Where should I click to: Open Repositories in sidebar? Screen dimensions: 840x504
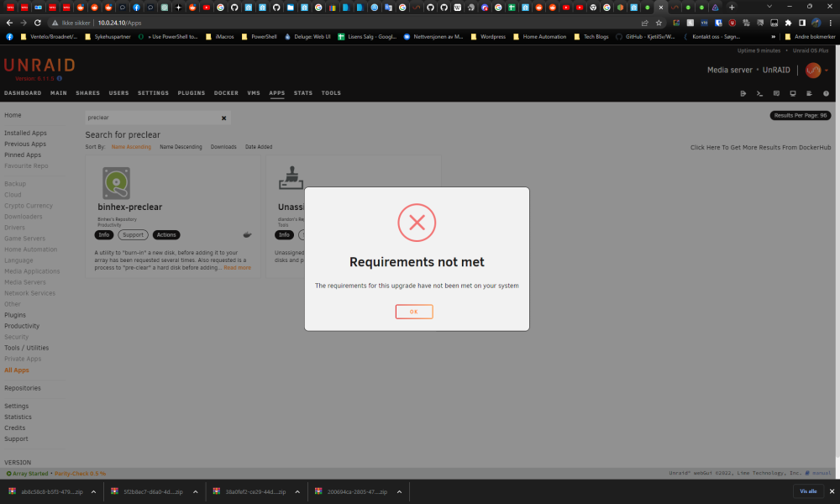(23, 388)
